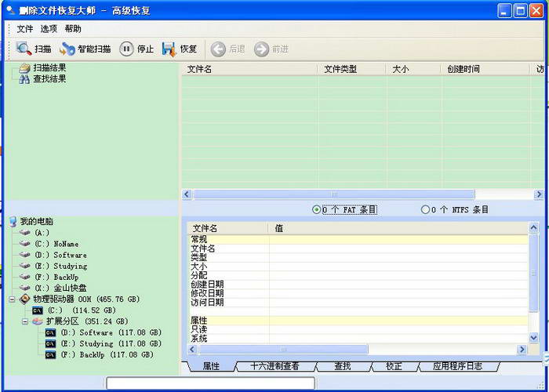549x392 pixels.
Task: Select (F:) BackUp 117.08 GB partition icon
Action: 51,355
